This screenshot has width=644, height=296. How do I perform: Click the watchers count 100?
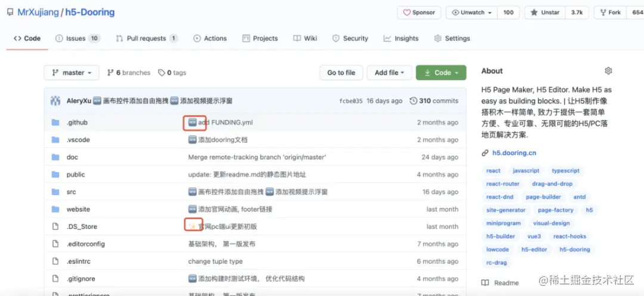tap(509, 13)
